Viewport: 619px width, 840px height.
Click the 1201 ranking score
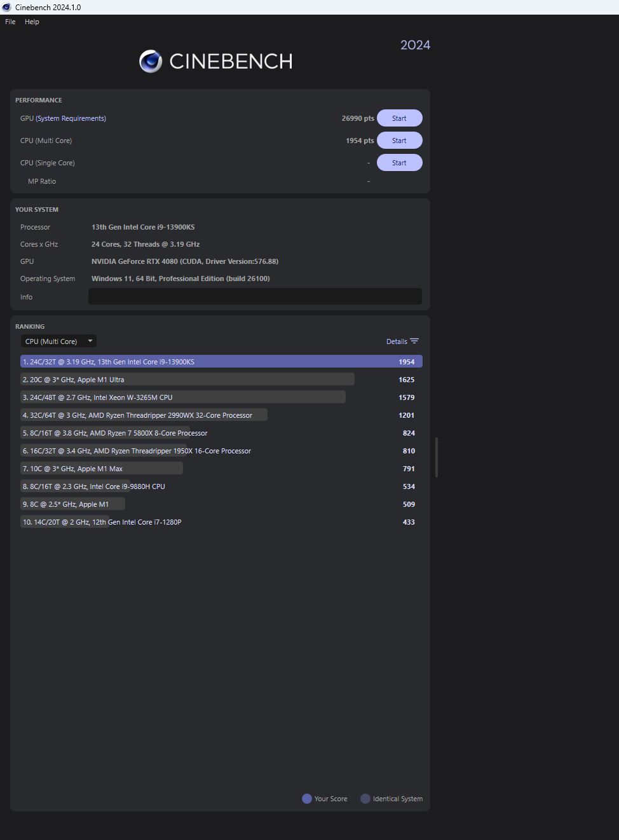[x=407, y=415]
